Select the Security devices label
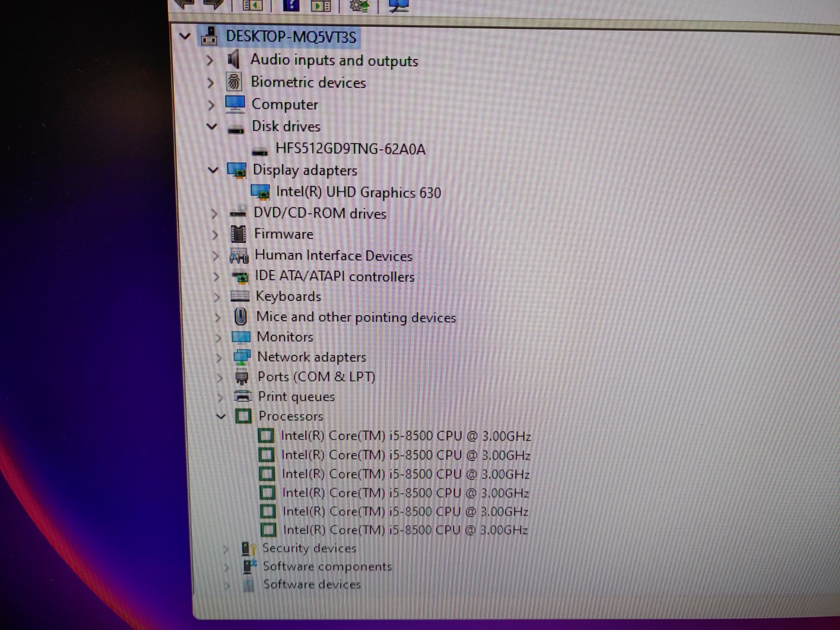 [x=309, y=548]
